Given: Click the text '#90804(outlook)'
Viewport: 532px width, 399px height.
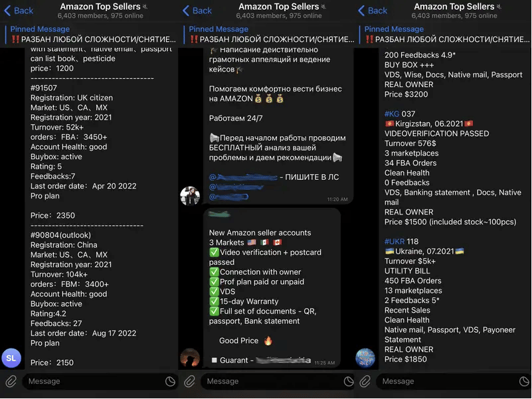Looking at the screenshot, I should pyautogui.click(x=60, y=235).
